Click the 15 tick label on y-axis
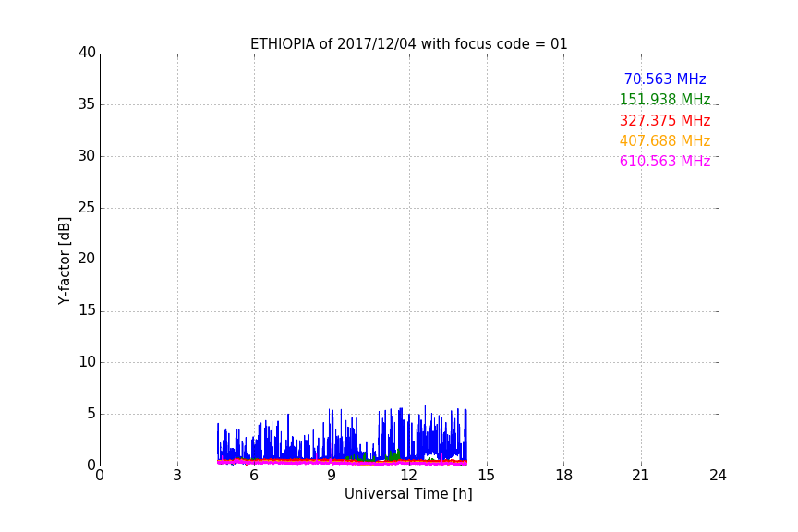Image resolution: width=798 pixels, height=532 pixels. (x=87, y=310)
